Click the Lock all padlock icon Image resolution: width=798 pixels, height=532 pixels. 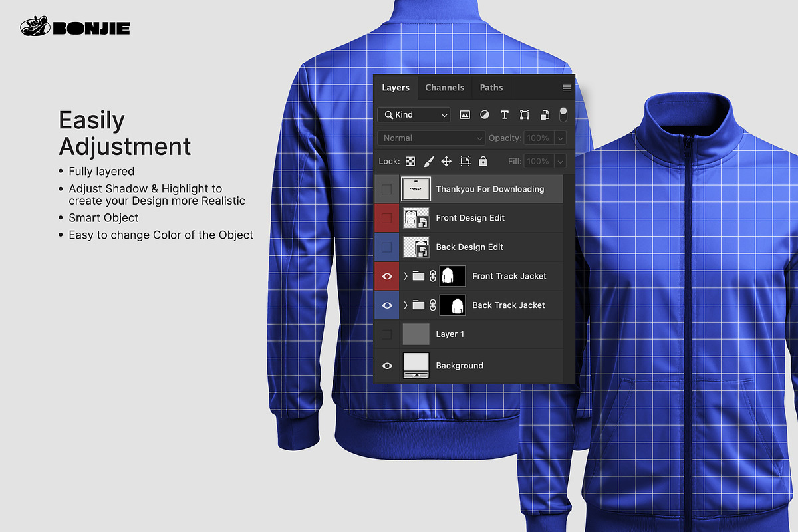(x=483, y=161)
